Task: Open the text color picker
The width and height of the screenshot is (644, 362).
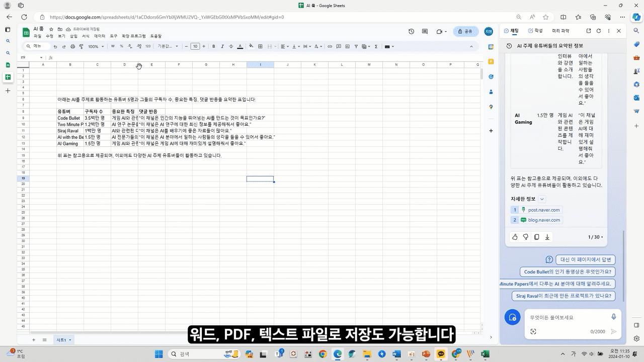Action: tap(240, 46)
